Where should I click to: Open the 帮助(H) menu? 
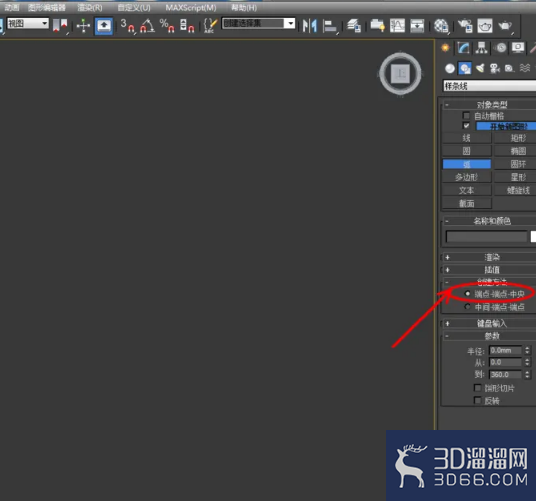(244, 8)
